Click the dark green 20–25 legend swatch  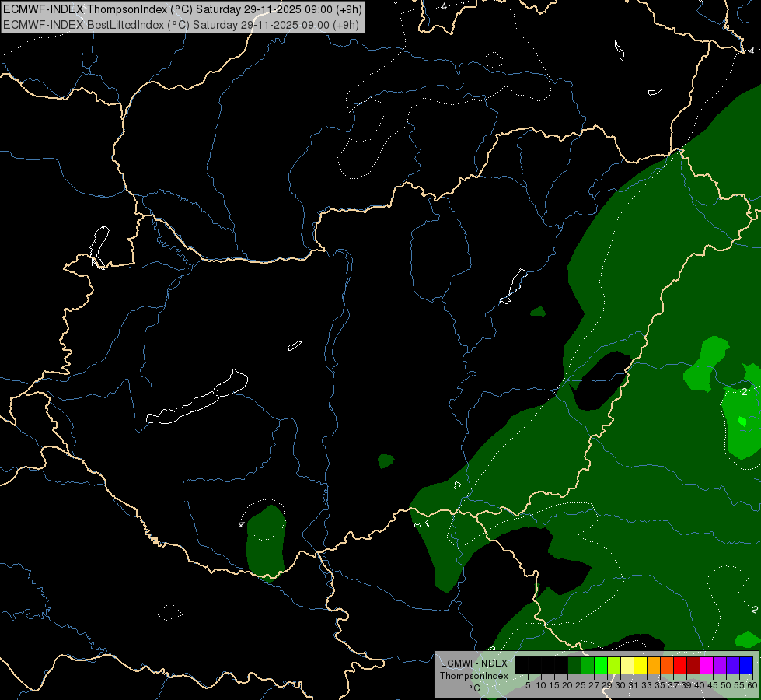point(574,665)
